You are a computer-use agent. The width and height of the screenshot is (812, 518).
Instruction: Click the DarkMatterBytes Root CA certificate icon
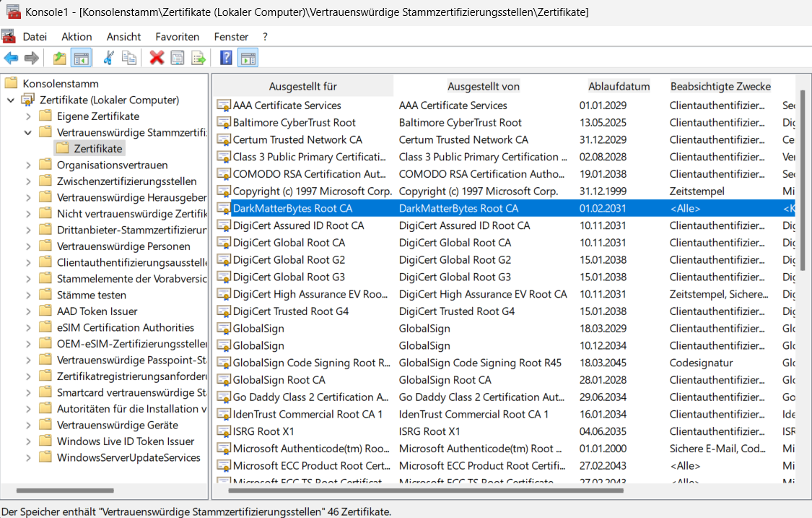pos(224,209)
